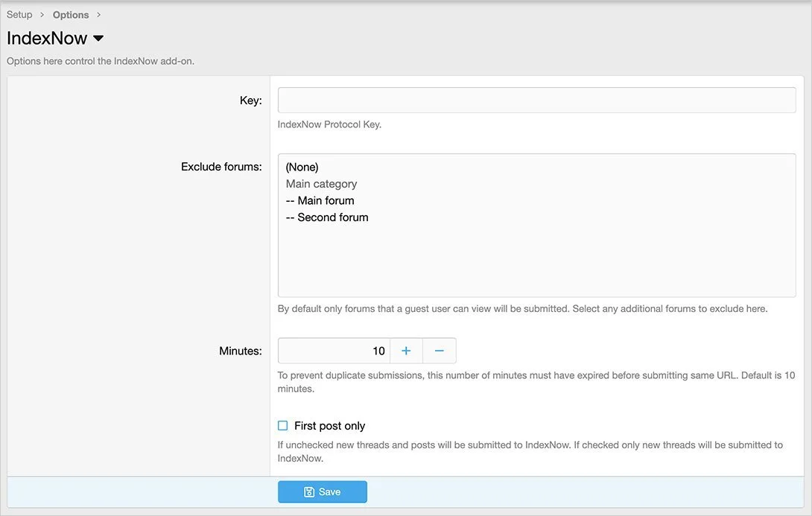Decrease minutes with the minus icon
The image size is (812, 516).
[x=440, y=351]
